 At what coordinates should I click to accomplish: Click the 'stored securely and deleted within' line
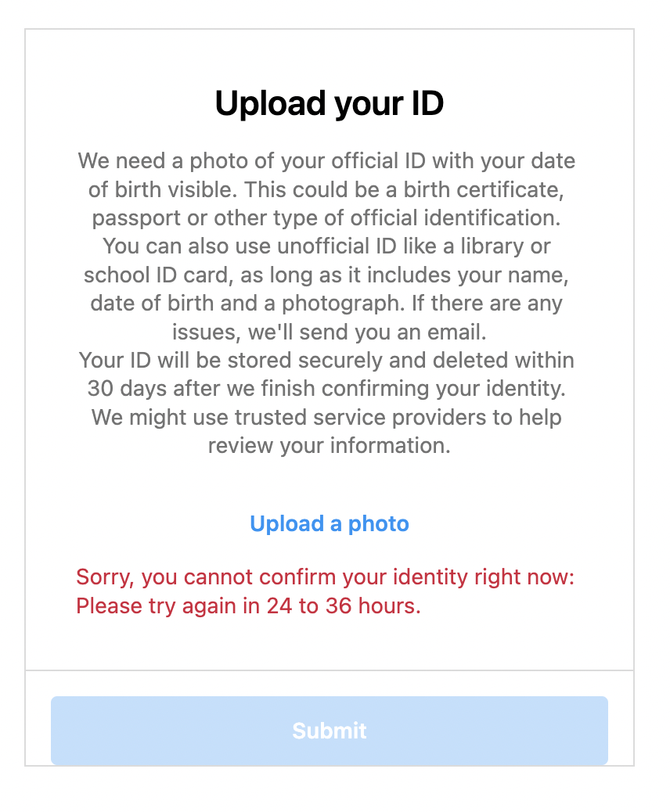[x=326, y=361]
